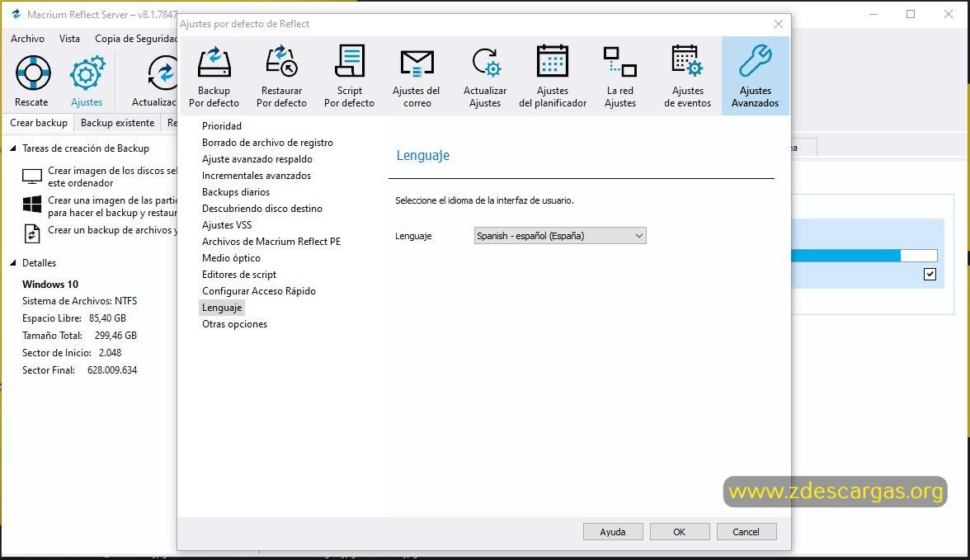Click Crear imagen de los discos task
Screen dimensions: 970x560
coord(112,176)
